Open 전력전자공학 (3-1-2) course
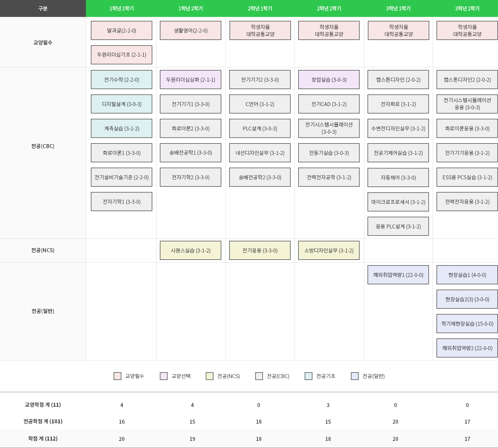 tap(329, 177)
